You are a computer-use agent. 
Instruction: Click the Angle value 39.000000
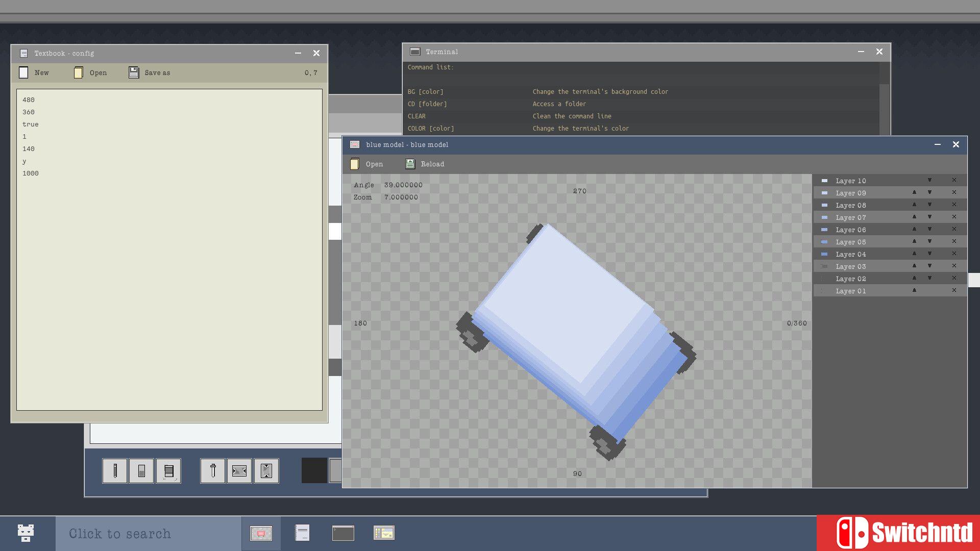403,185
